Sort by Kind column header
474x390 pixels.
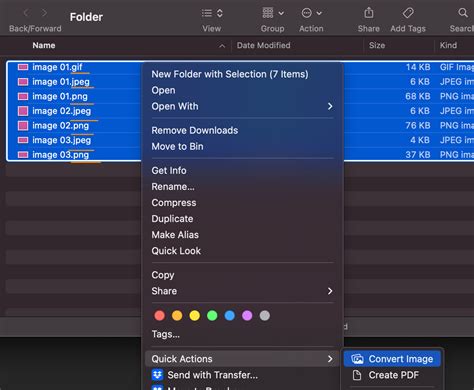[448, 45]
